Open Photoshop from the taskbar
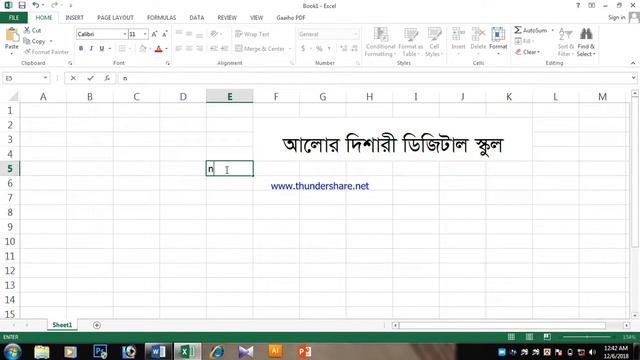Image resolution: width=640 pixels, height=360 pixels. click(x=100, y=351)
